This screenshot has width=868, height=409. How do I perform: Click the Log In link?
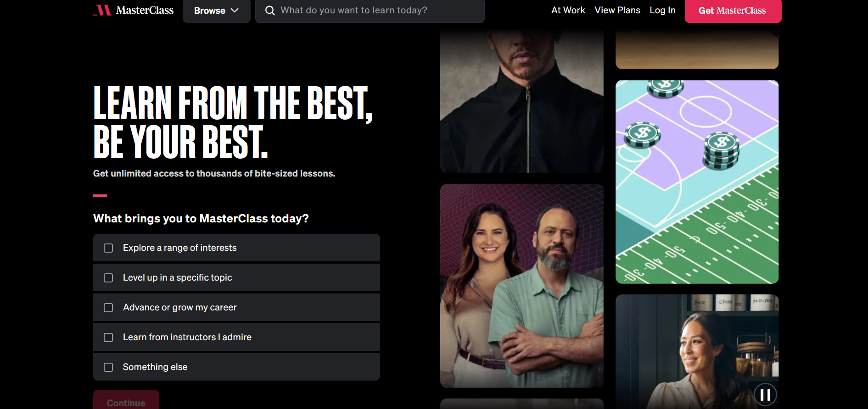point(662,10)
